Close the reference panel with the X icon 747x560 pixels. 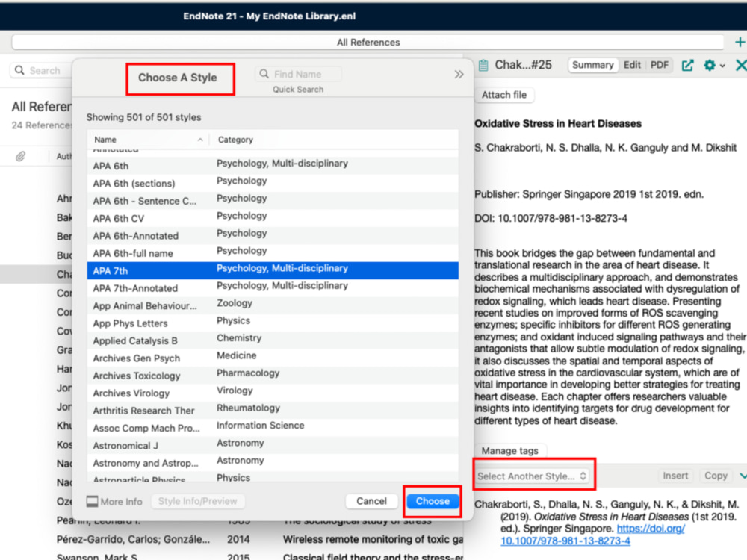tap(741, 65)
